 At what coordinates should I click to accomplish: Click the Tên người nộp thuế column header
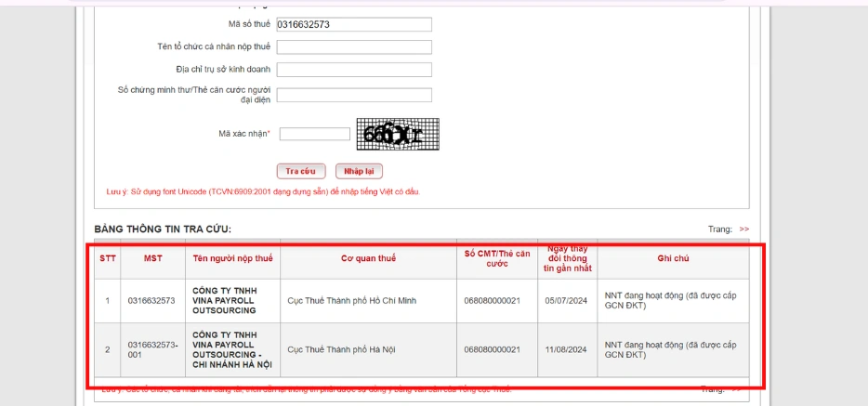232,258
